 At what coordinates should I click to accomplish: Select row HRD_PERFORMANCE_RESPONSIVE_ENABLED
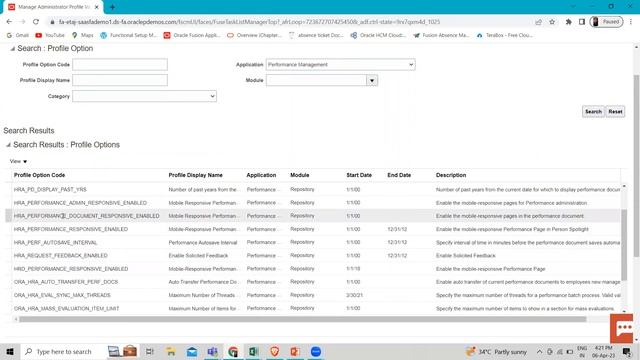(x=313, y=269)
